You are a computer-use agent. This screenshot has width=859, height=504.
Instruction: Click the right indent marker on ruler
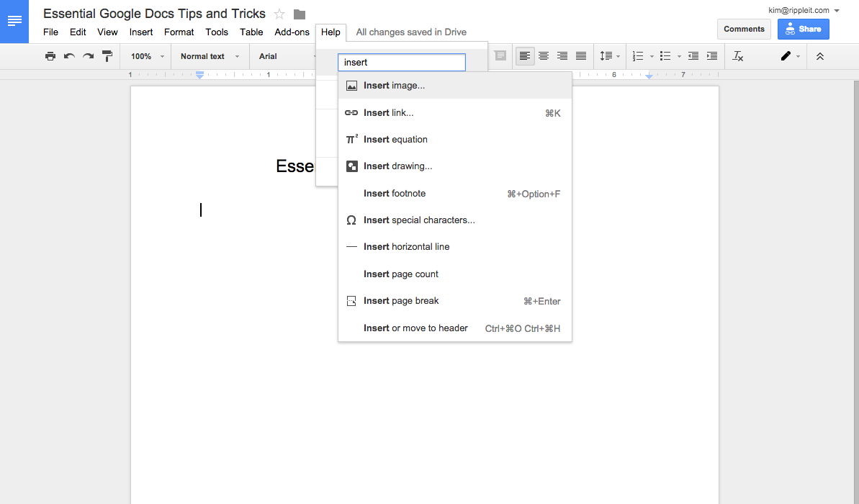point(649,76)
